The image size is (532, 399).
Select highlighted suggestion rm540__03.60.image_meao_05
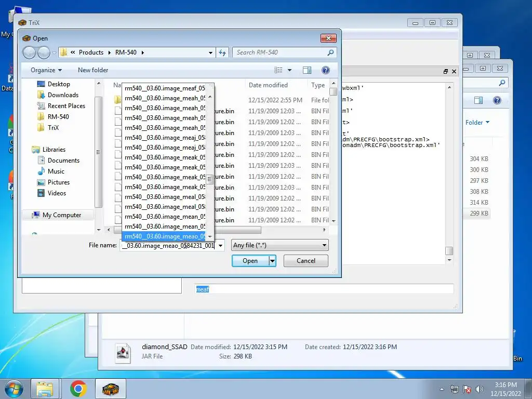pos(165,236)
